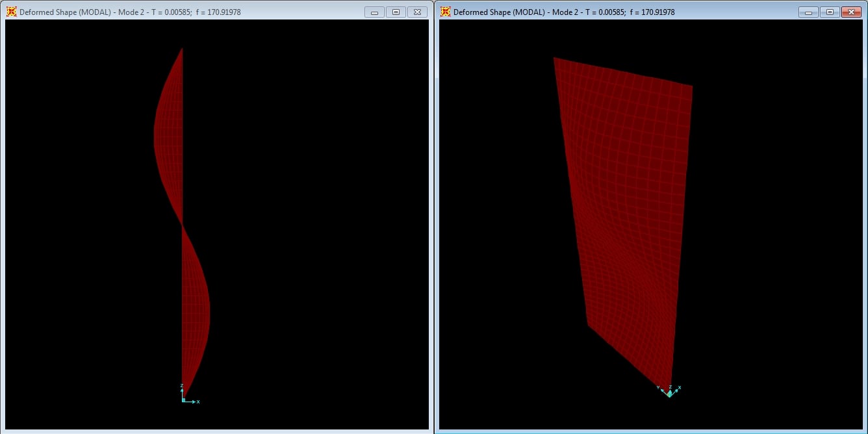The height and width of the screenshot is (434, 868).
Task: Click the SAP2000 icon in right window title
Action: click(x=445, y=12)
